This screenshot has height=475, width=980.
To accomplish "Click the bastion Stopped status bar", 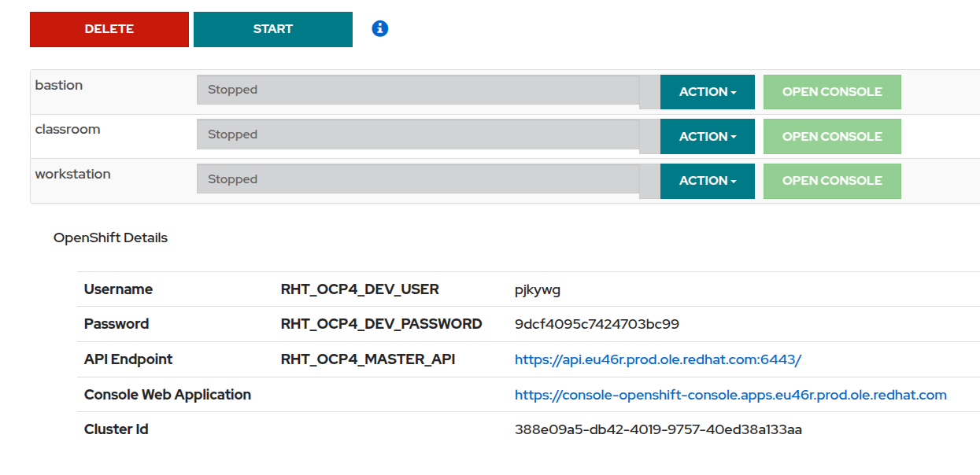I will click(417, 90).
